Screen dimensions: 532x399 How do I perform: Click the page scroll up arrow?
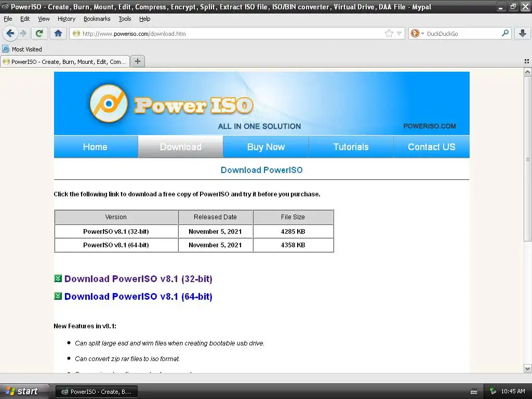pyautogui.click(x=527, y=72)
